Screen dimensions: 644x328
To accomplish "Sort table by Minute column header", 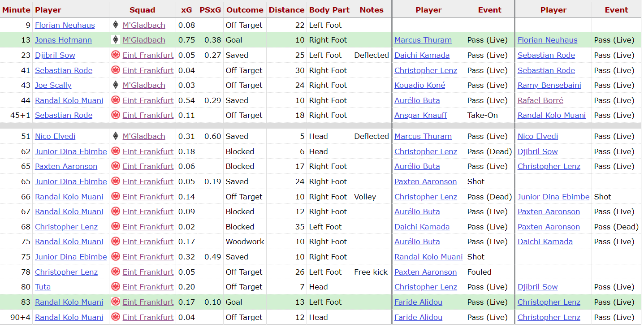I will tap(16, 10).
